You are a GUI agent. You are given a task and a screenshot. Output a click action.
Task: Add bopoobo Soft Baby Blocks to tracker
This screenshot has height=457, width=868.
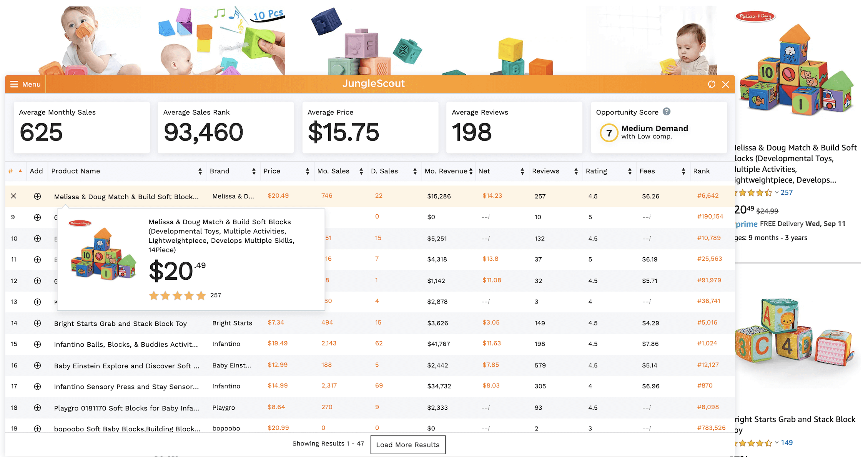[x=37, y=429]
